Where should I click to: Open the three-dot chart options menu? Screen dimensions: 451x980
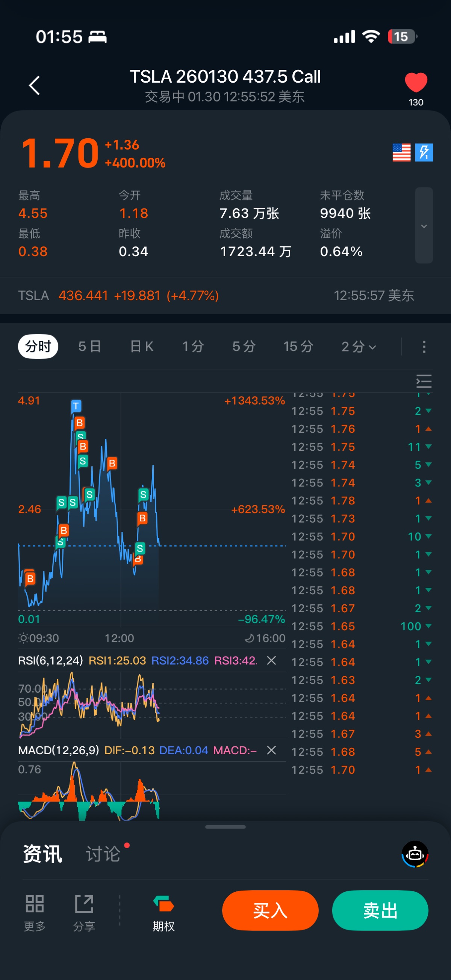(424, 347)
